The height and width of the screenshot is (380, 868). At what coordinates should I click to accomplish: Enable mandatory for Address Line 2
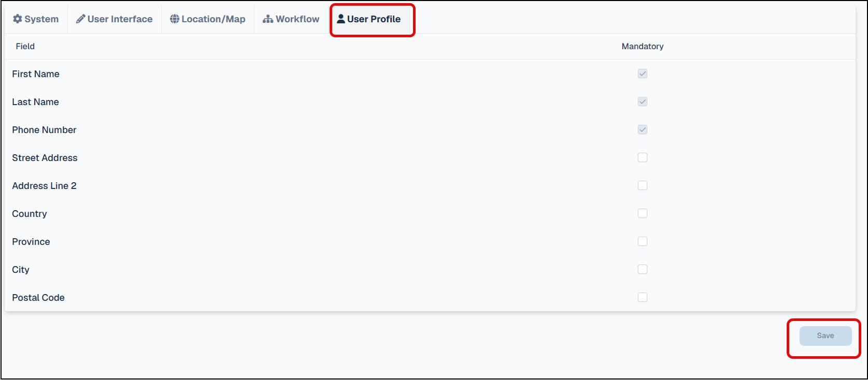point(643,185)
